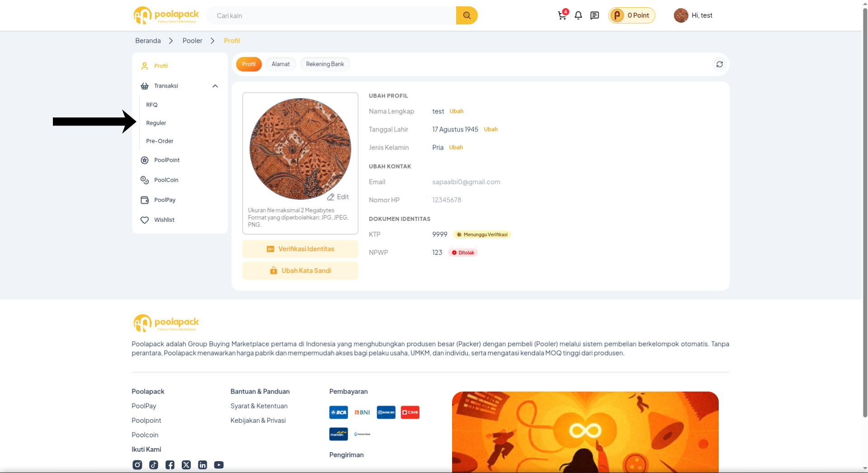
Task: Click the CIMB payment logo
Action: pos(410,412)
